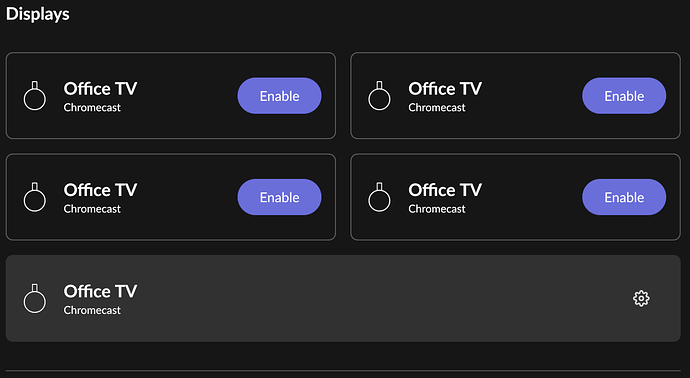Open settings gear for enabled Office TV

[x=641, y=298]
